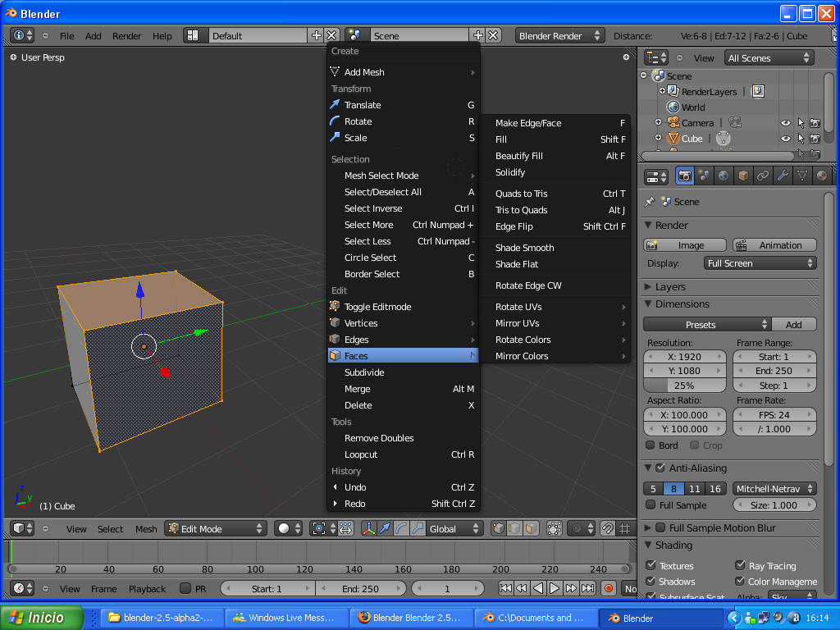
Task: Open the Object Constraints chain tab
Action: [x=763, y=176]
